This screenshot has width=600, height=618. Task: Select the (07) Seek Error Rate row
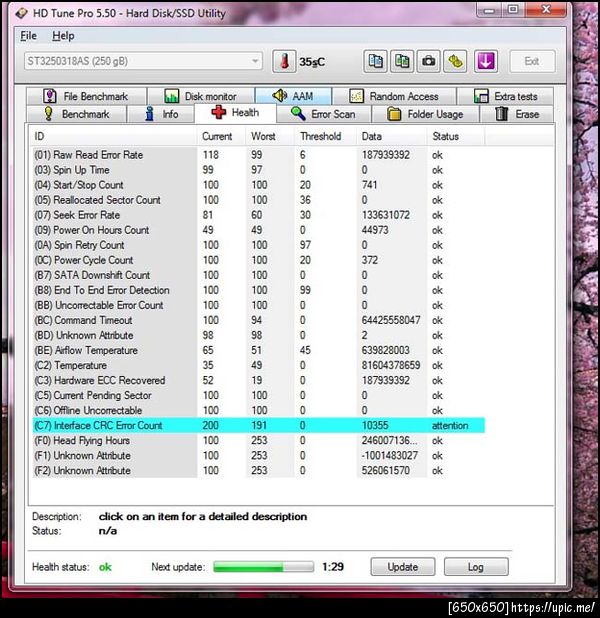259,215
